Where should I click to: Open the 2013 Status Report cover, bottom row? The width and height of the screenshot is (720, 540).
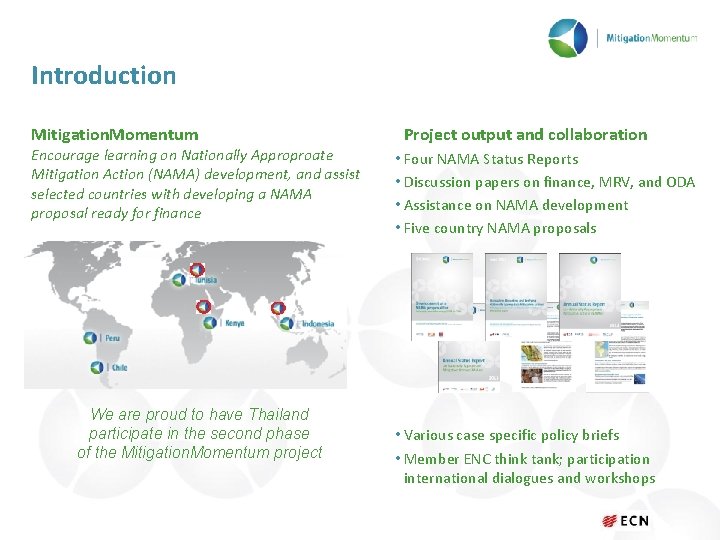[x=469, y=366]
